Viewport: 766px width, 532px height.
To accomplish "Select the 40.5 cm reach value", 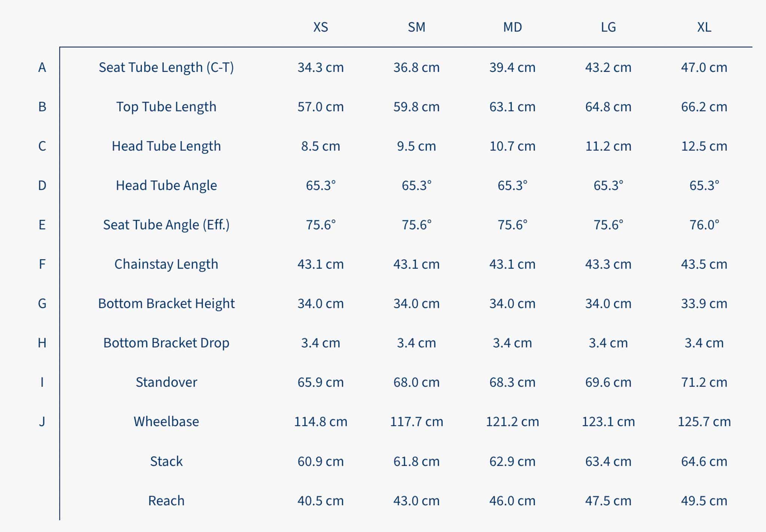I will (321, 501).
